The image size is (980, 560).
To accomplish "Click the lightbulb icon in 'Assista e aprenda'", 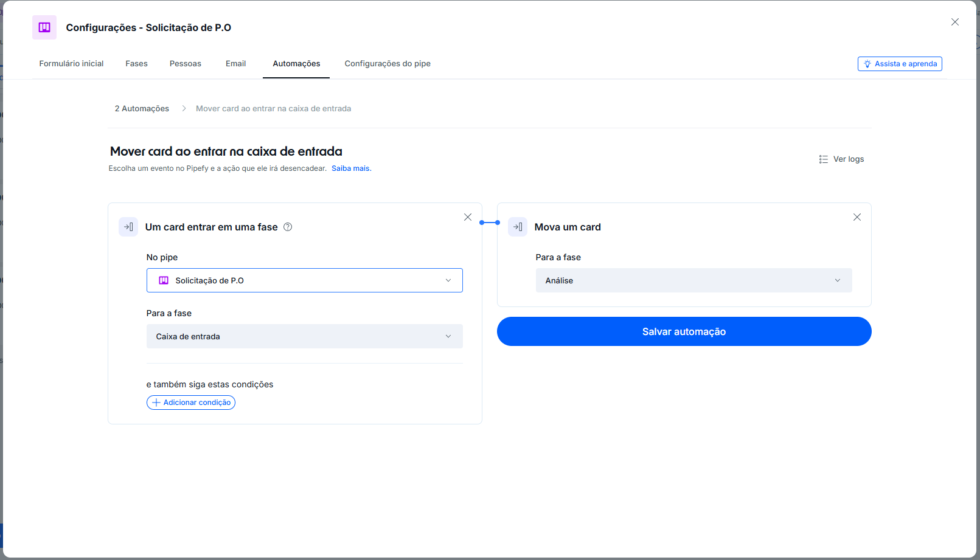I will (x=867, y=64).
